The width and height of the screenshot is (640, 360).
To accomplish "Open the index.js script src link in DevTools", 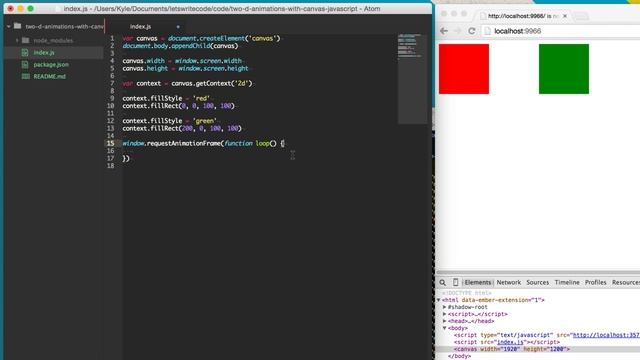I will [510, 342].
